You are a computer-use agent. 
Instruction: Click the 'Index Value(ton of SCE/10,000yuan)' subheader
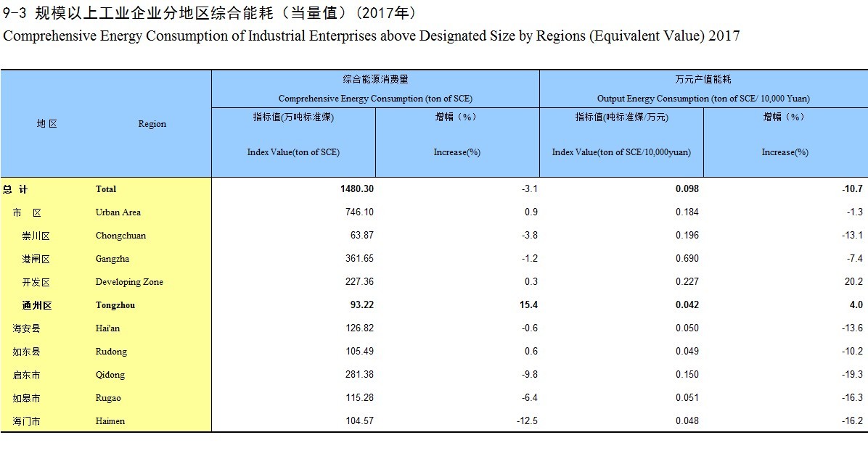click(x=621, y=152)
